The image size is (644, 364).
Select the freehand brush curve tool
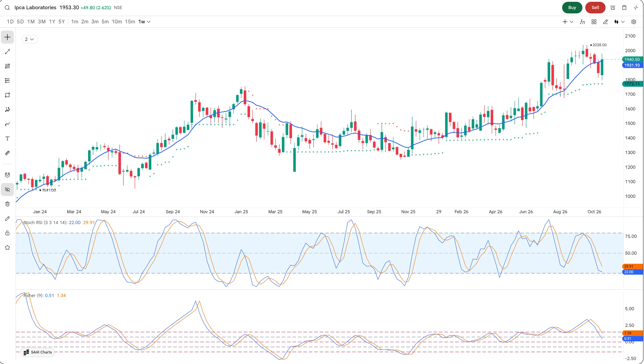coord(8,124)
